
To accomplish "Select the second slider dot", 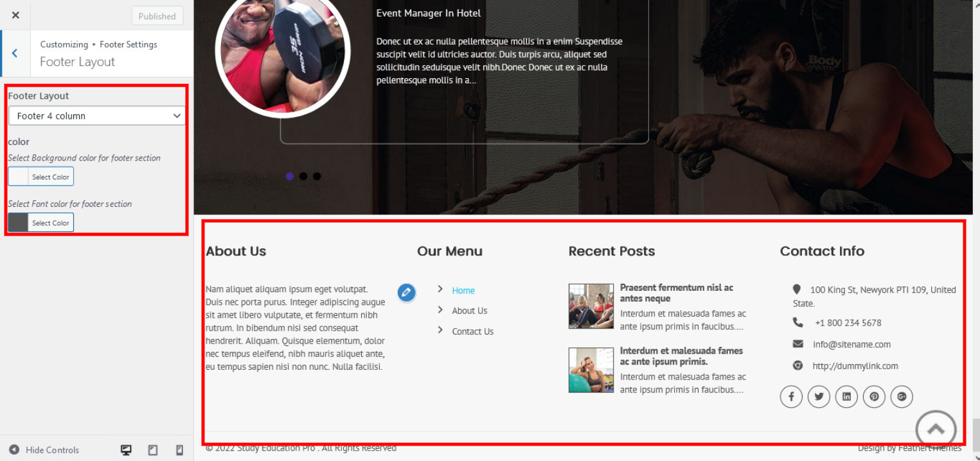I will point(303,176).
